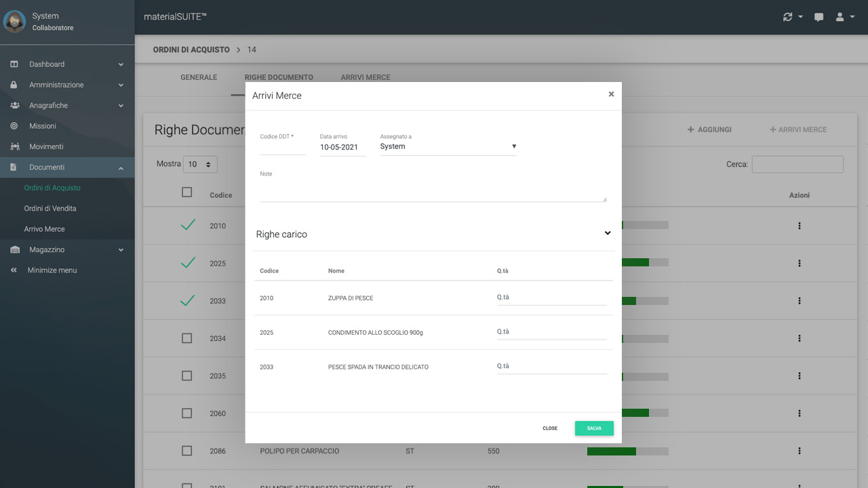Click the refresh sync icon in top bar
Viewport: 868px width, 488px height.
(787, 17)
